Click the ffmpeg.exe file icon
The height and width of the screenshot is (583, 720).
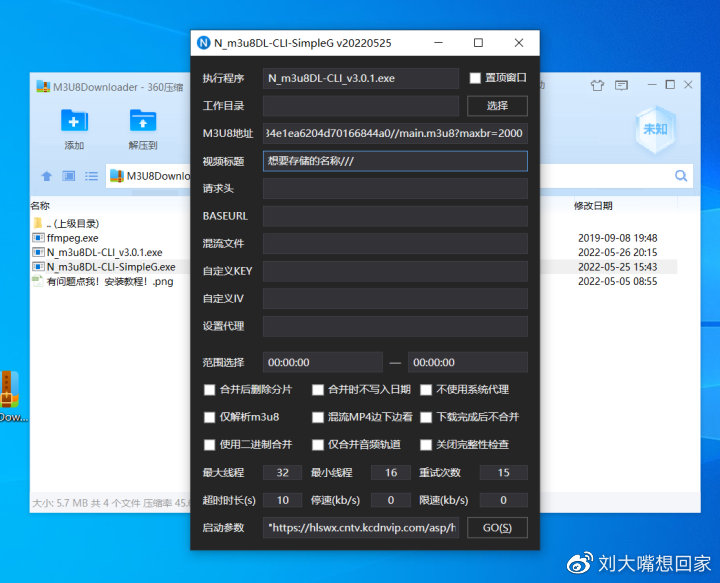[x=38, y=238]
